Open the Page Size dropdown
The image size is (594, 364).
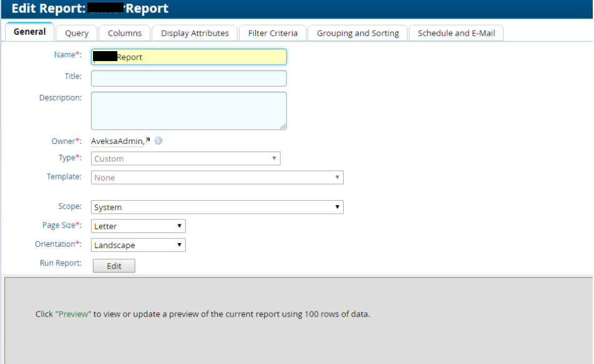point(138,226)
